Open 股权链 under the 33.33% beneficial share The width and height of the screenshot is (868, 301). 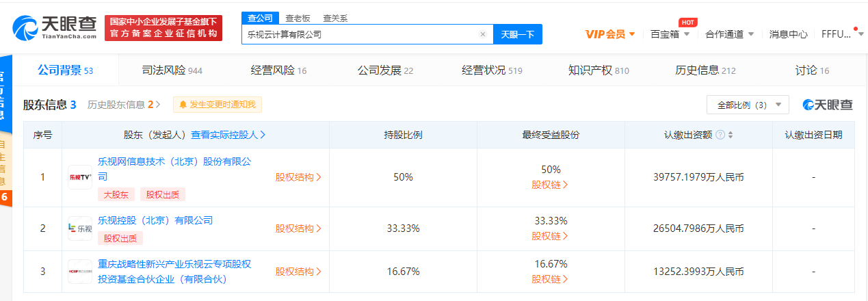pyautogui.click(x=550, y=236)
